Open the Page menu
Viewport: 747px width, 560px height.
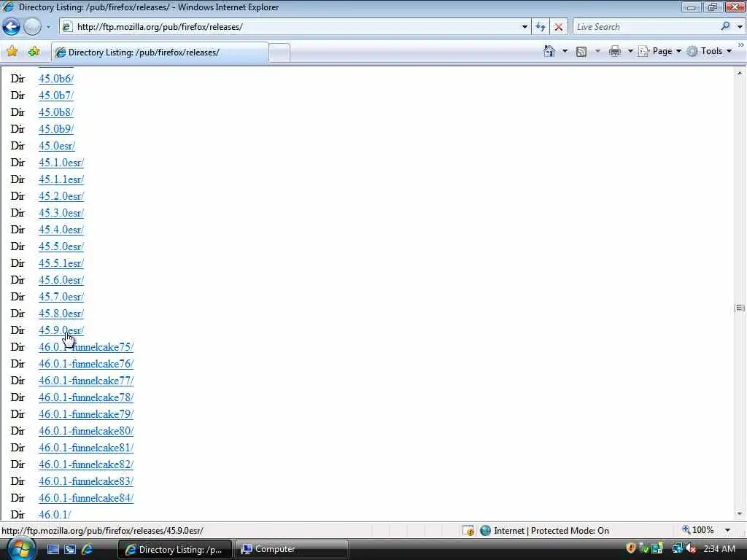(x=659, y=51)
